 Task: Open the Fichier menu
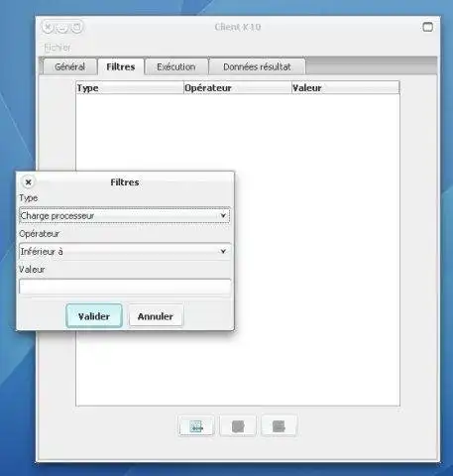click(57, 48)
